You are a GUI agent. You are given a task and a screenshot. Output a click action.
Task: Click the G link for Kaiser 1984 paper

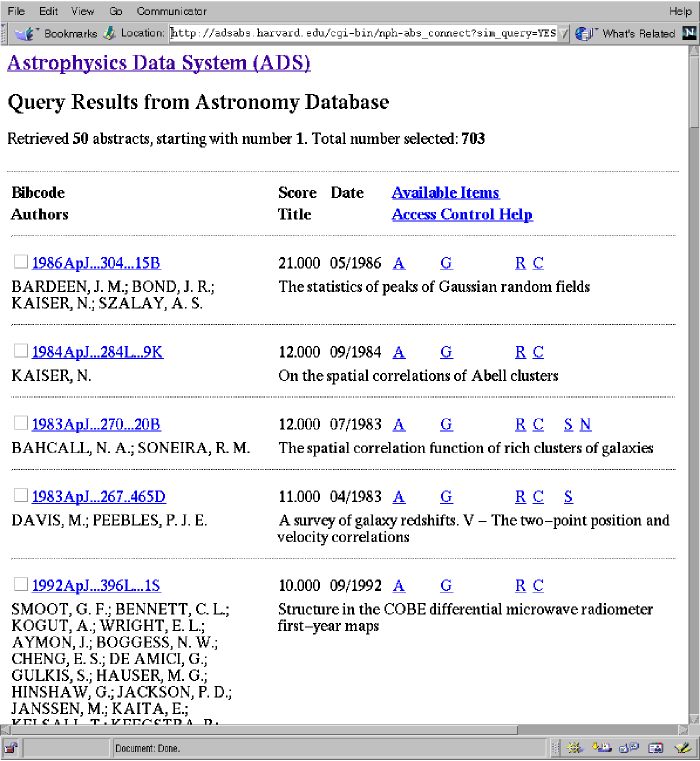coord(446,352)
